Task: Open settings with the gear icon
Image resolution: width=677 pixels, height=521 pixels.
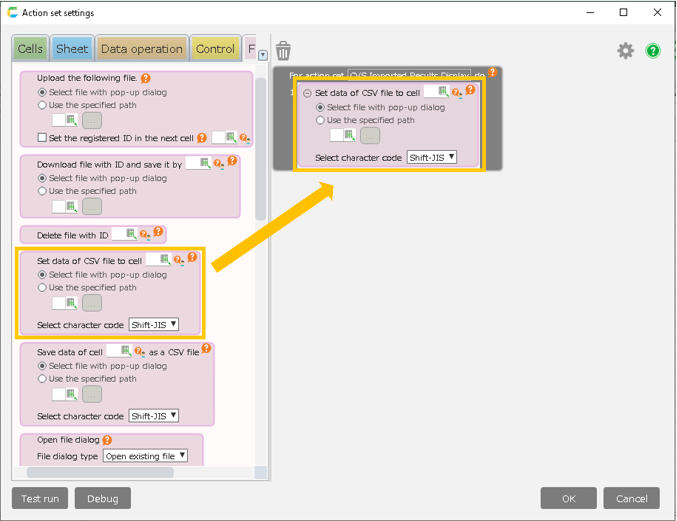Action: (x=625, y=50)
